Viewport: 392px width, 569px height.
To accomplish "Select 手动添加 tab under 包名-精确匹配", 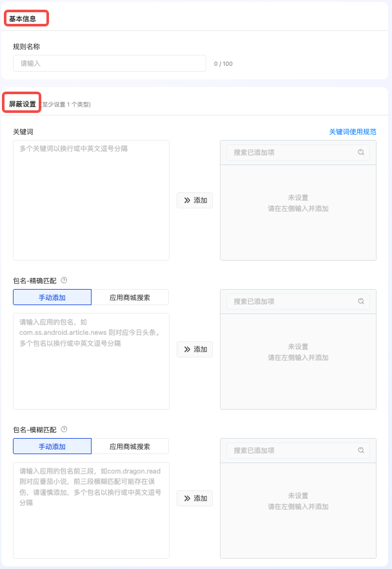I will pos(52,297).
